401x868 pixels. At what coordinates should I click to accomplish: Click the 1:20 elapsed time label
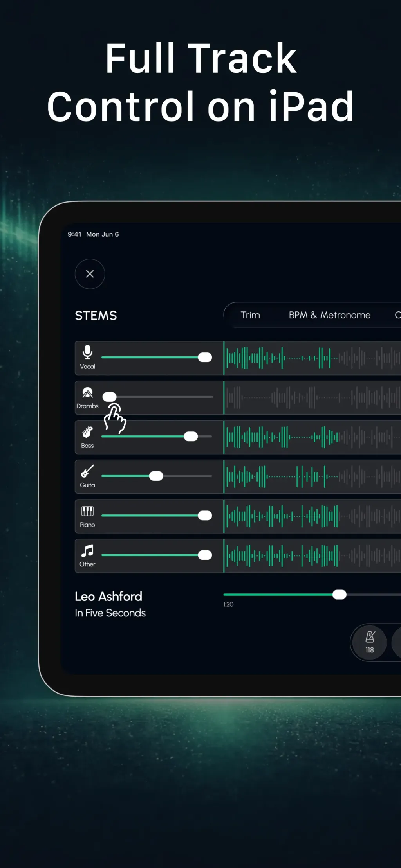(228, 604)
